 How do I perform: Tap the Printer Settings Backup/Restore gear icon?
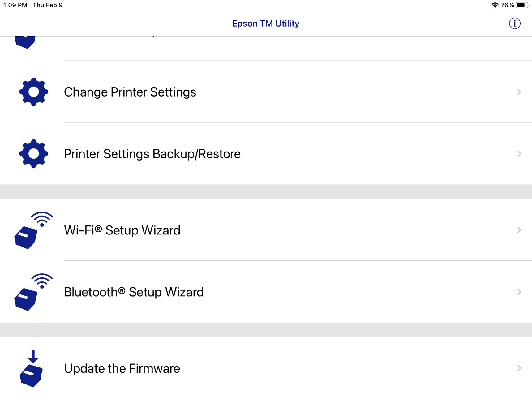pos(33,153)
